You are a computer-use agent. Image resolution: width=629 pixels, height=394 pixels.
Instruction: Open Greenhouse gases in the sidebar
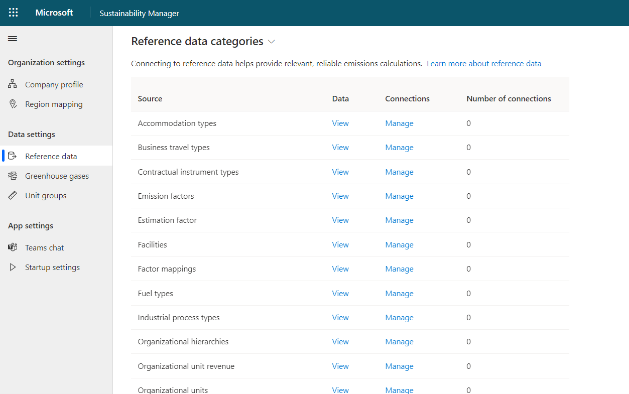(x=57, y=176)
